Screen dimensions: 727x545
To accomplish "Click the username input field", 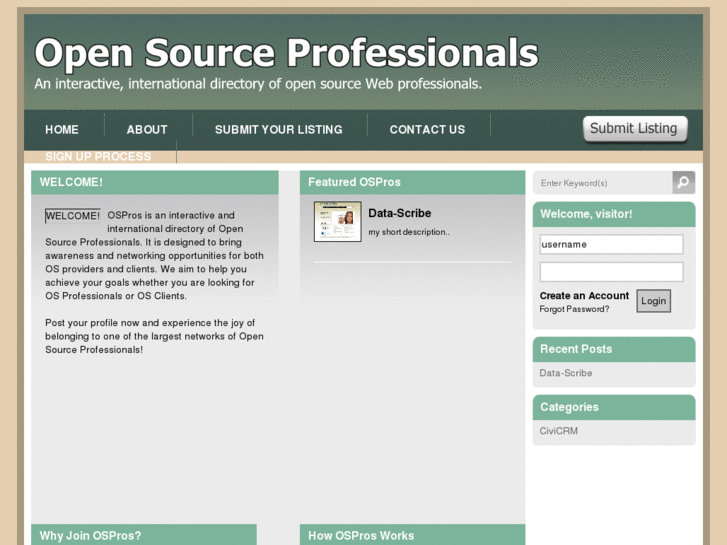I will coord(611,244).
